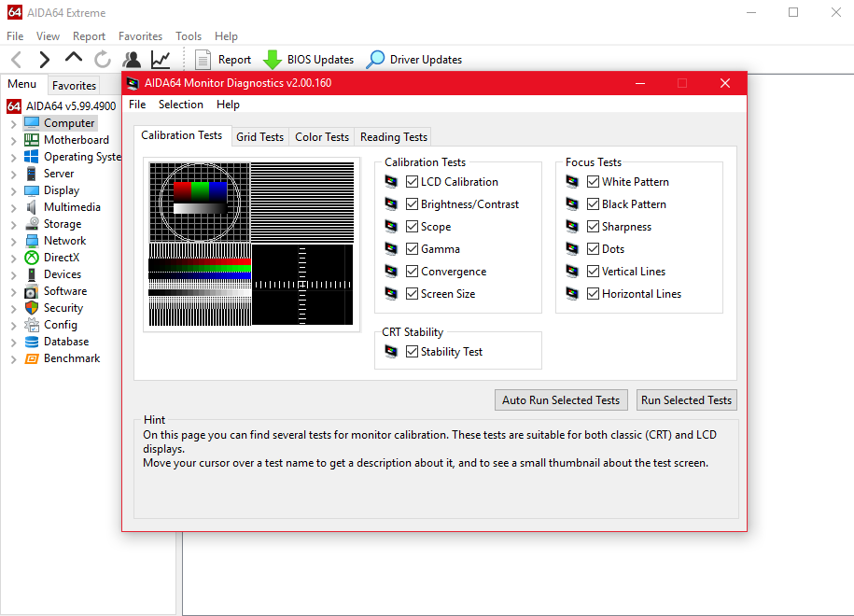
Task: Click Auto Run Selected Tests button
Action: (x=561, y=400)
